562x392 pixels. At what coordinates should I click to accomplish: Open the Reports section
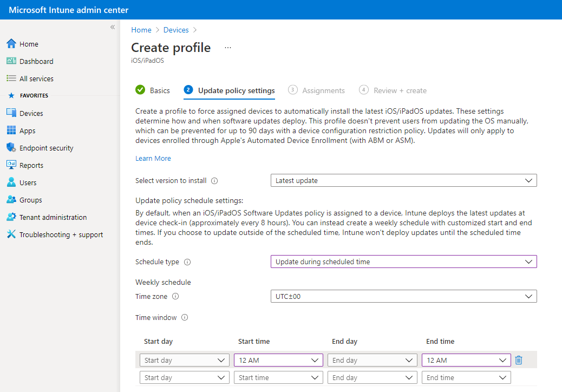31,165
